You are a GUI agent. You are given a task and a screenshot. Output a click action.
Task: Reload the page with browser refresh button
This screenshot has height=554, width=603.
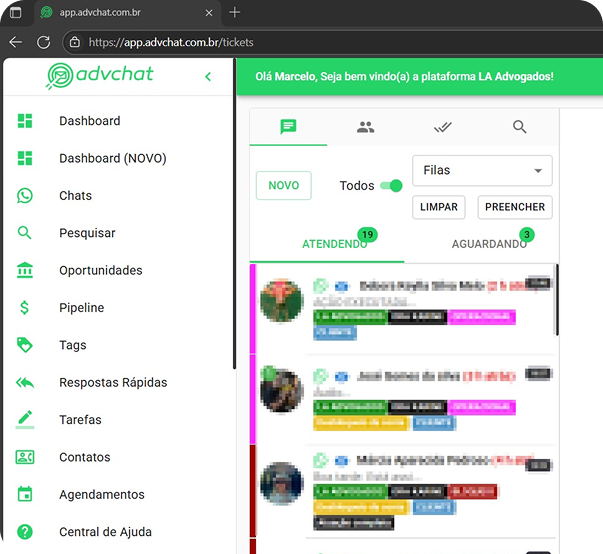[x=43, y=42]
